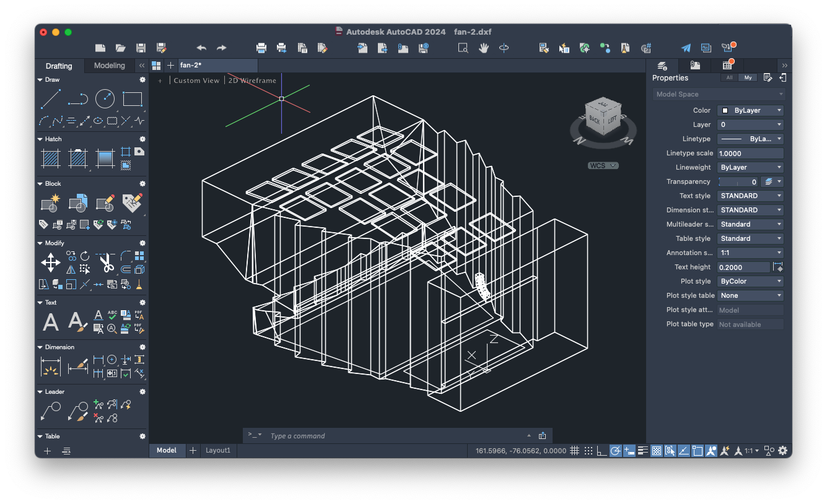Viewport: 827px width, 504px height.
Task: Click the All filter button in Properties
Action: point(730,78)
